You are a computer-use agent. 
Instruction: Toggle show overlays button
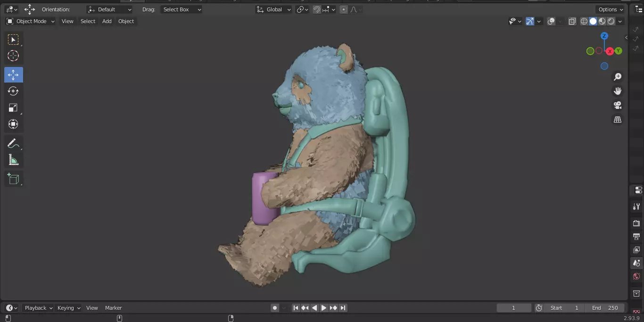tap(551, 21)
